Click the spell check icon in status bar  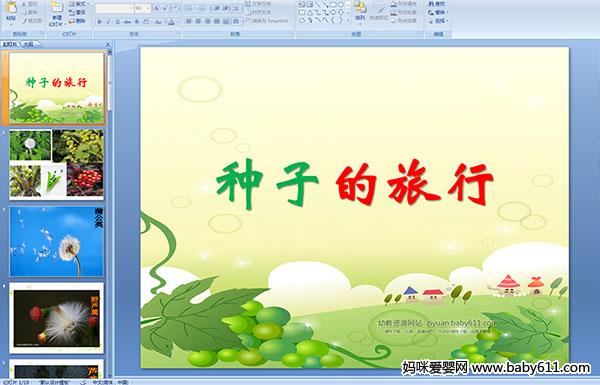(83, 382)
